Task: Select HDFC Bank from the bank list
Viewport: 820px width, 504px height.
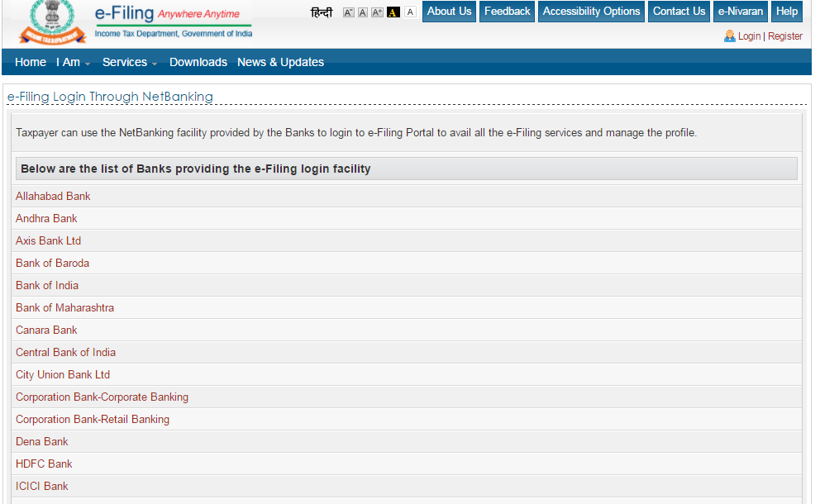Action: click(44, 464)
